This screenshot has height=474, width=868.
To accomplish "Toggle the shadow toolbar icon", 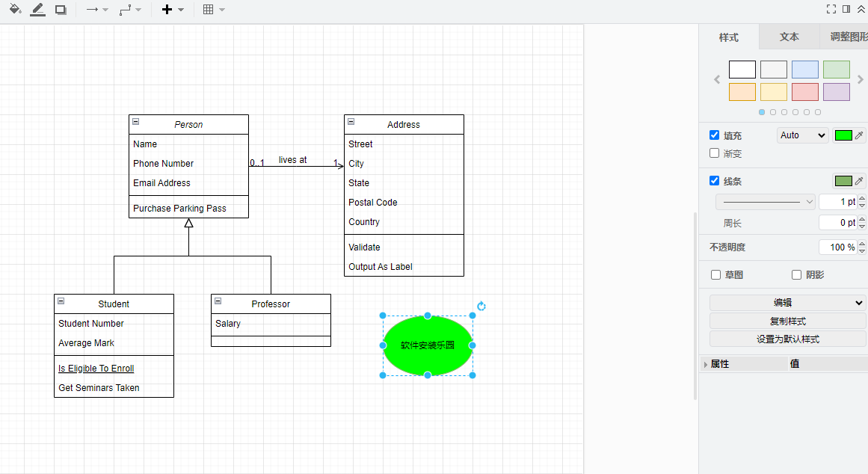I will (x=61, y=10).
